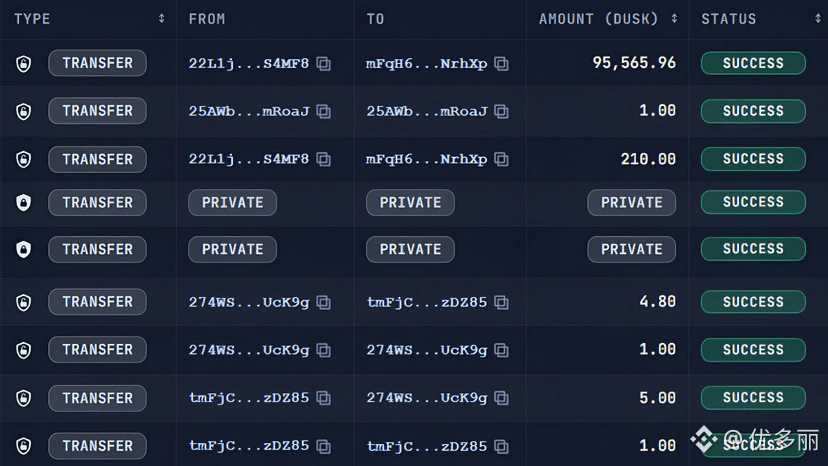Click the shield icon in the 25AWb...mRoaJ row
828x466 pixels.
(x=23, y=111)
